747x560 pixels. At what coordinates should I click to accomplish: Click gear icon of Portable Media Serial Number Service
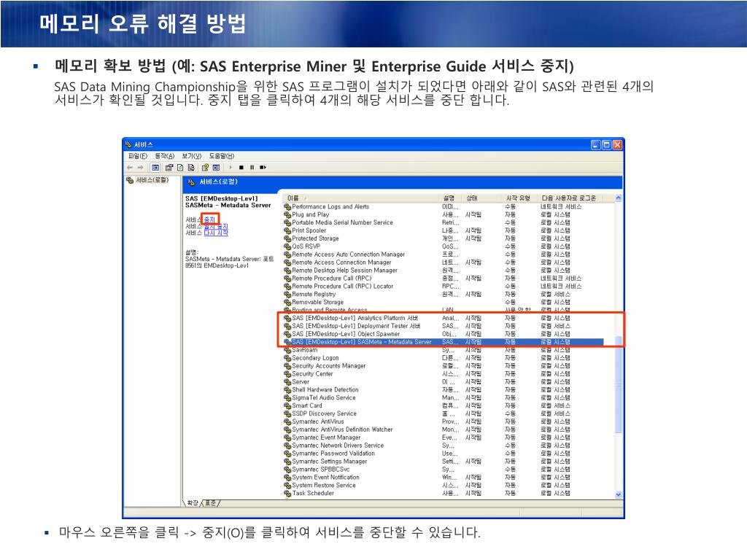287,222
